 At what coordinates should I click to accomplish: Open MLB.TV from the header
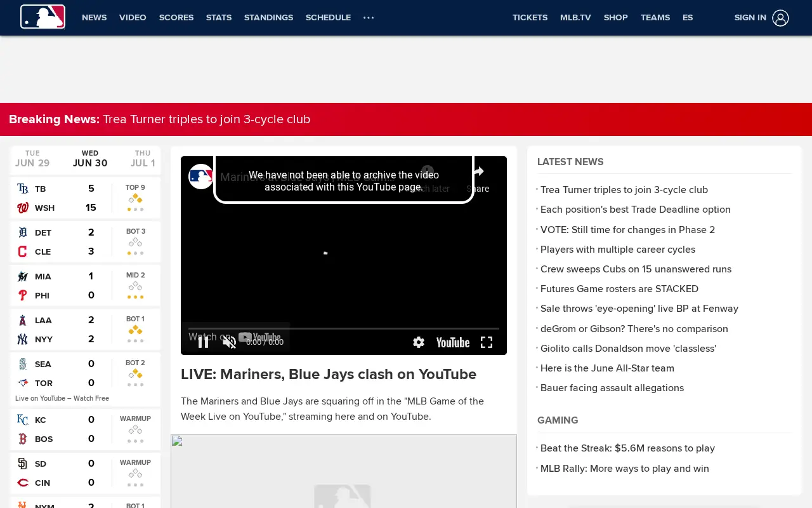tap(575, 18)
